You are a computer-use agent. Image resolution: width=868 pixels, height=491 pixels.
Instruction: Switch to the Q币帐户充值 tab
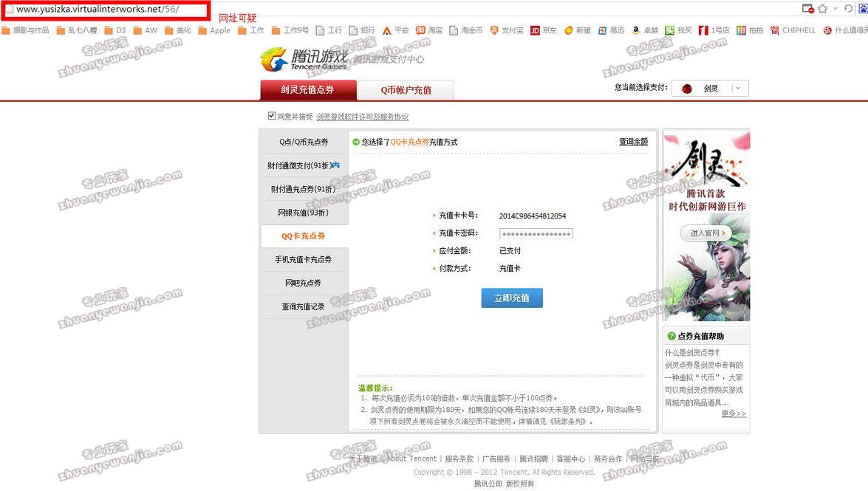[406, 90]
